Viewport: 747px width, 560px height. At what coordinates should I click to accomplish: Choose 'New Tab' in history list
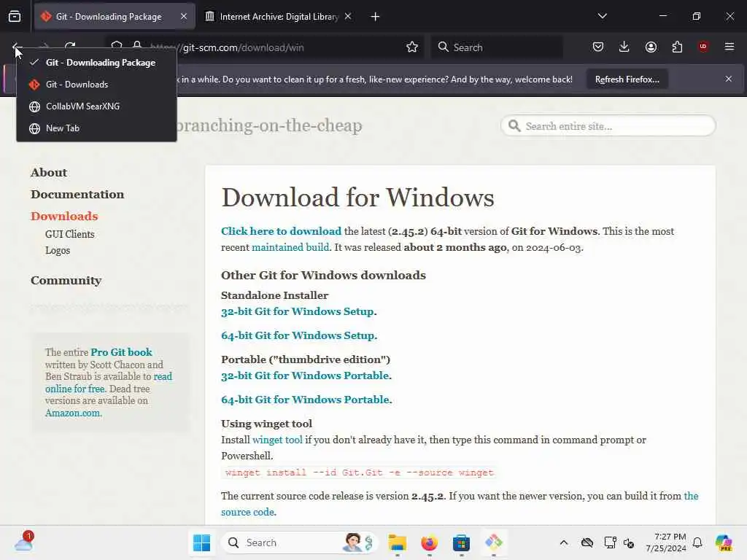pos(97,128)
